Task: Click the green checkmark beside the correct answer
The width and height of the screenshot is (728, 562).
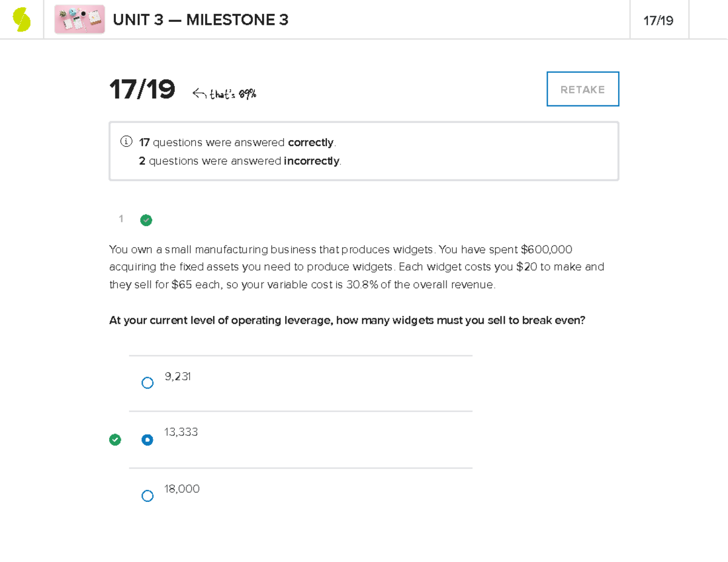Action: pos(115,439)
